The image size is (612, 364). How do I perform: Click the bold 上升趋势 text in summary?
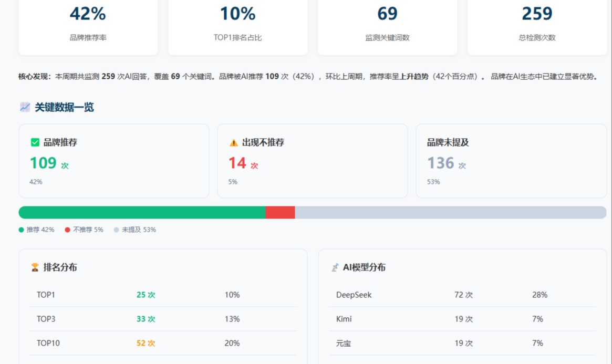click(x=414, y=77)
